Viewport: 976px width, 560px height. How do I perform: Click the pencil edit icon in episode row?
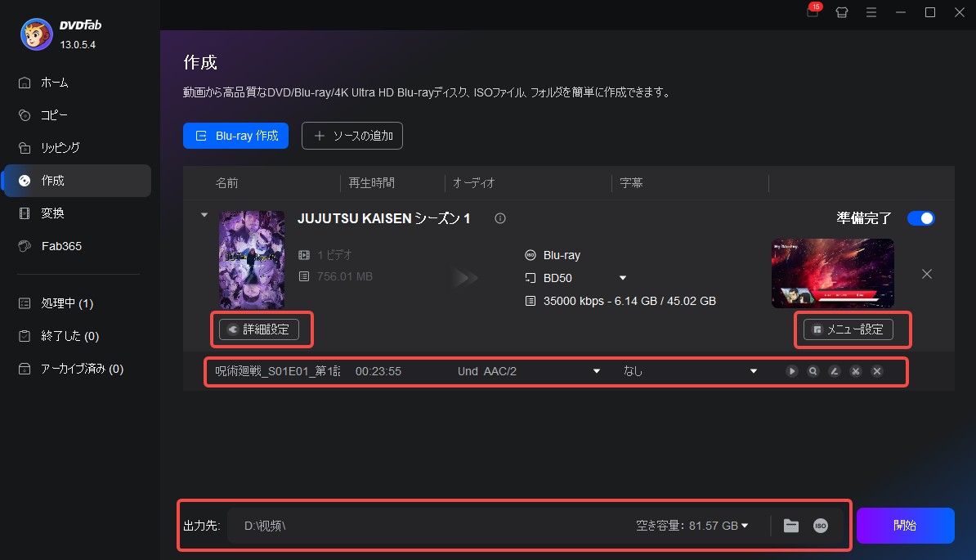[835, 371]
